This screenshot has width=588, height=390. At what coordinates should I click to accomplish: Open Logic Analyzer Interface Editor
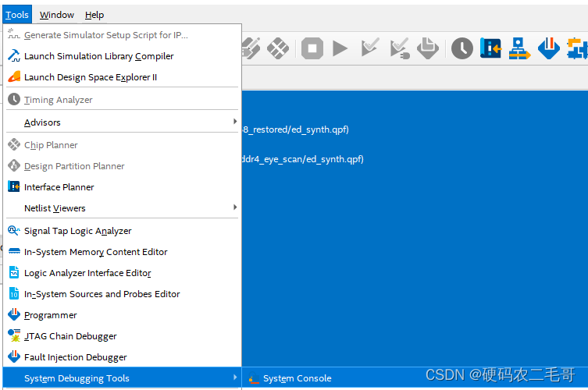[87, 273]
